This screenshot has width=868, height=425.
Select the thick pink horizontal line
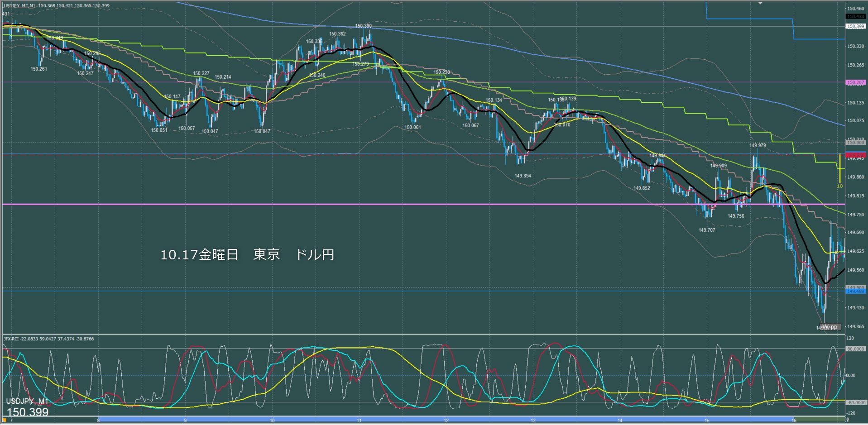click(x=408, y=205)
